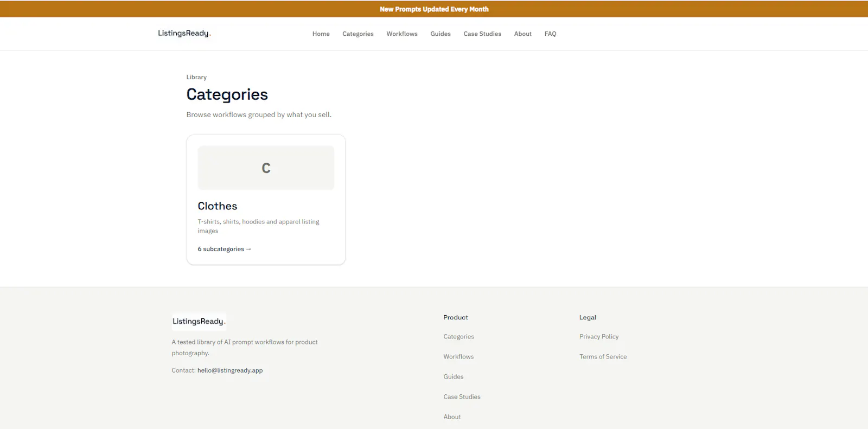Click the 'Categories' page heading
Viewport: 868px width, 429px height.
(227, 94)
